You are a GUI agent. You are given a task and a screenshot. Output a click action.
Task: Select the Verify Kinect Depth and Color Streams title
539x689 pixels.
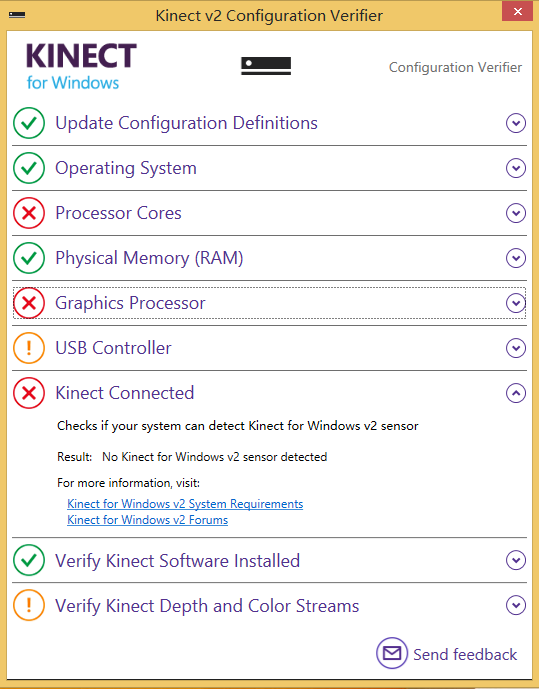[207, 606]
